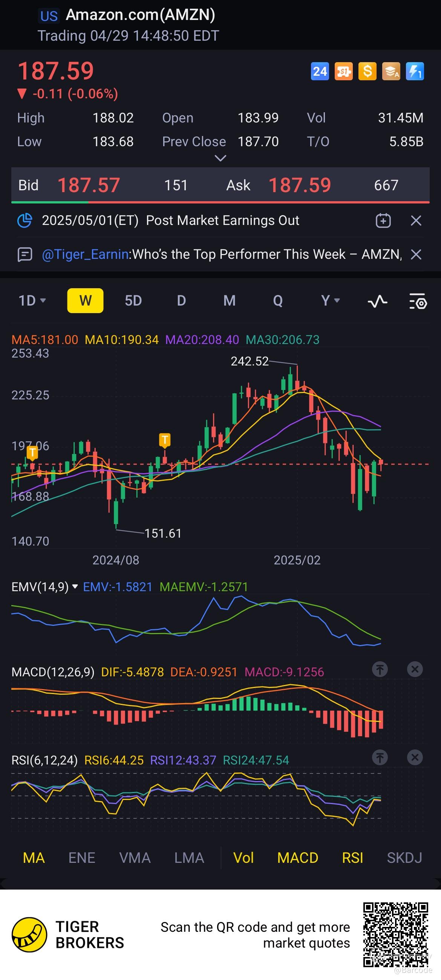
Task: Toggle the RSI sub-indicator
Action: click(352, 858)
